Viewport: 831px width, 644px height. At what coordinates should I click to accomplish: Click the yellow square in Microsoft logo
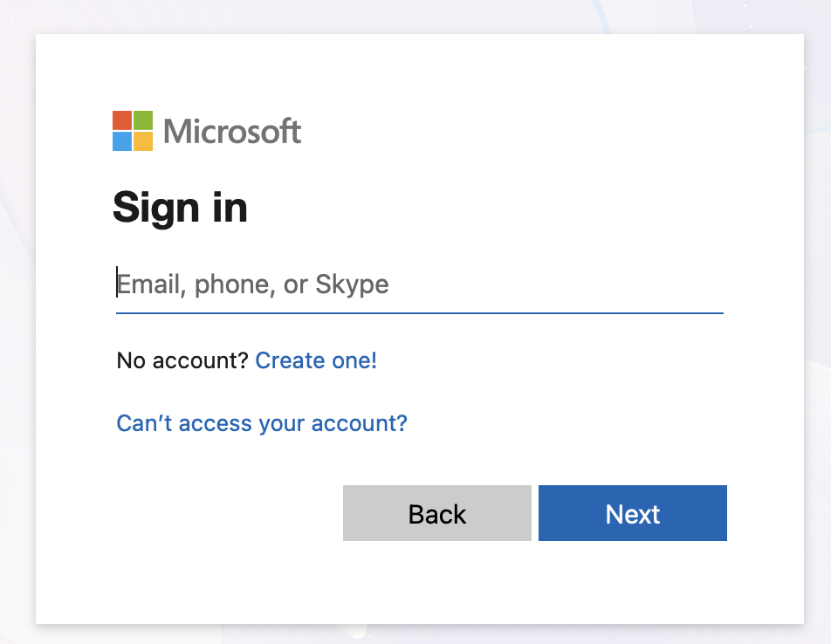(x=143, y=141)
